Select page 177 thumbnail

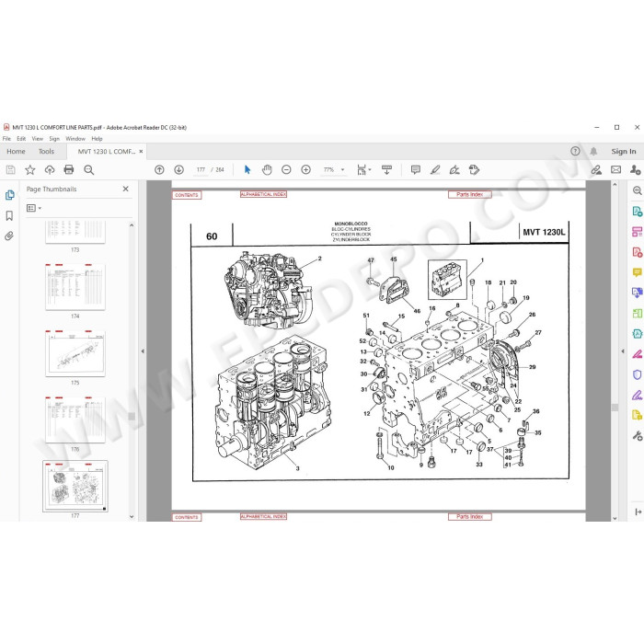point(75,487)
